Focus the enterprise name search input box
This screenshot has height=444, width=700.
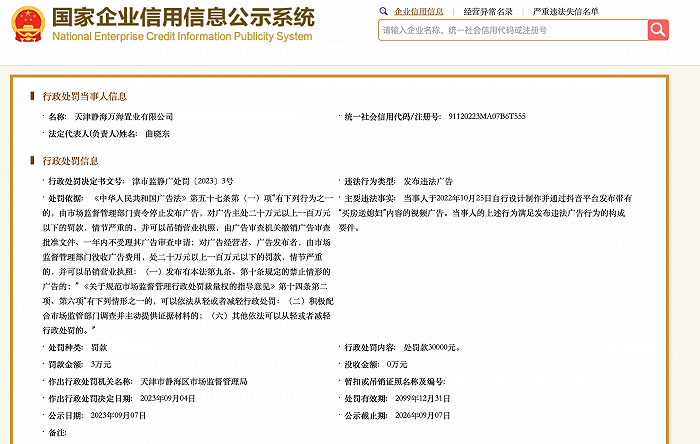tap(512, 30)
